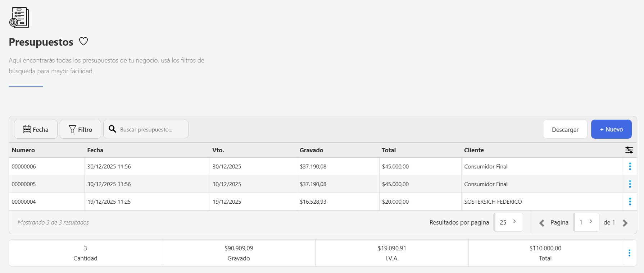The height and width of the screenshot is (273, 644).
Task: Open the Fecha date filter
Action: click(36, 129)
